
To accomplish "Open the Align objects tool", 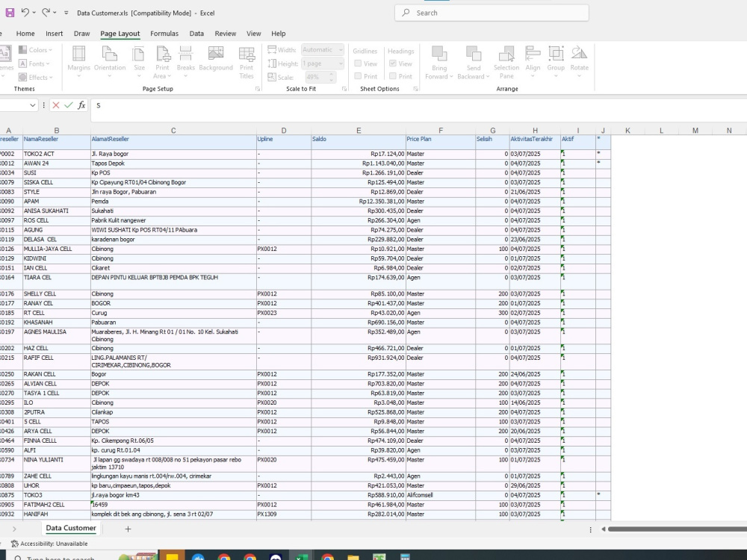I will pos(533,62).
